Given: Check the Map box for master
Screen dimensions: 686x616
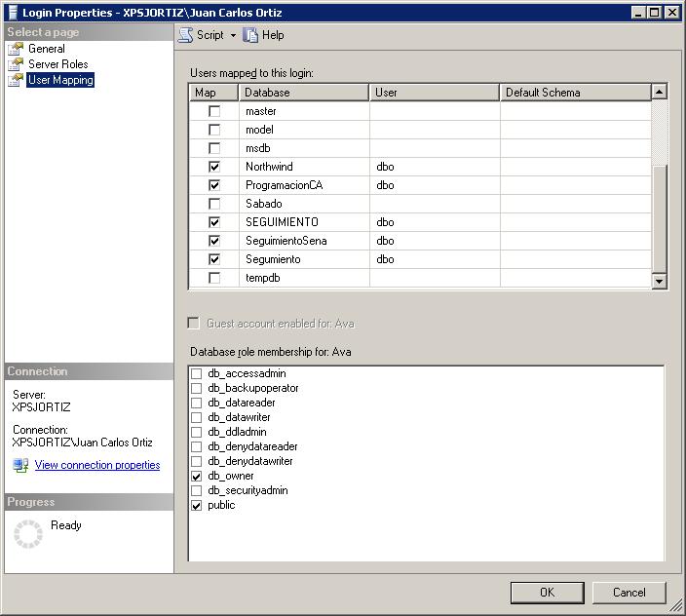Looking at the screenshot, I should (x=214, y=111).
